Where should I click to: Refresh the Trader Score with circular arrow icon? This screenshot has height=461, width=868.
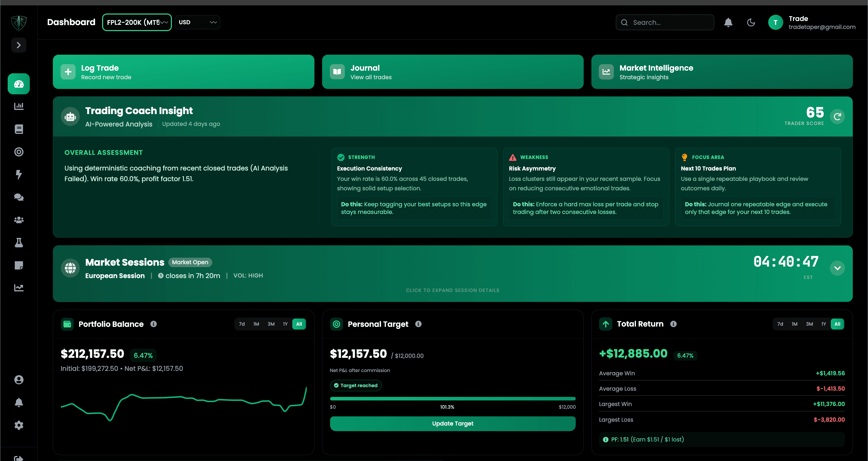[x=838, y=116]
